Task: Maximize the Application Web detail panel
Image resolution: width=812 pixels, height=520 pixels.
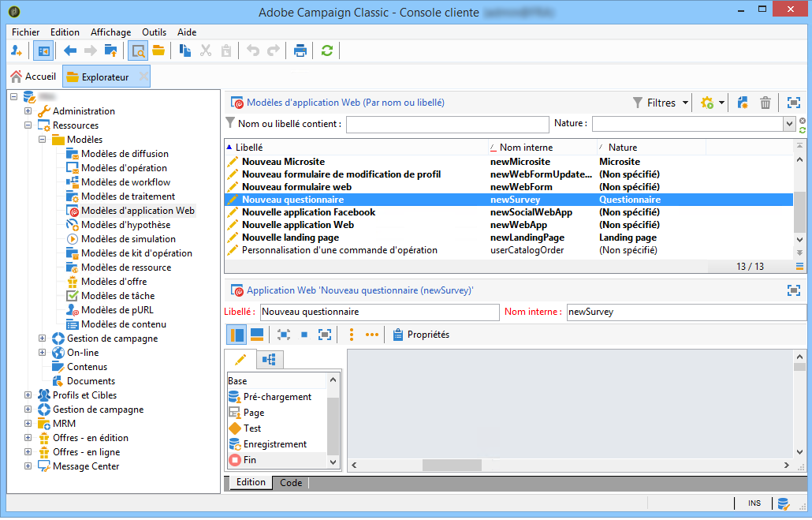Action: coord(793,290)
